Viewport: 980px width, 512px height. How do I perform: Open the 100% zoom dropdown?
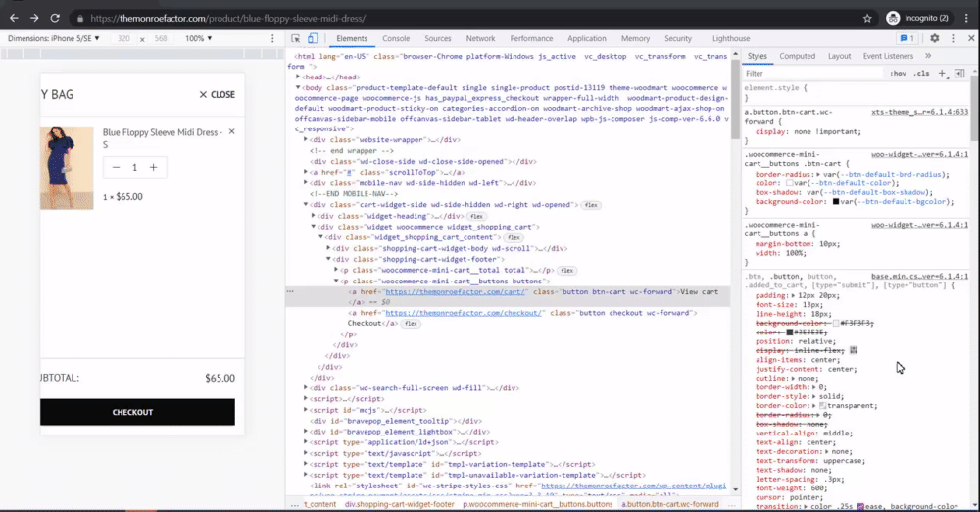click(x=198, y=39)
